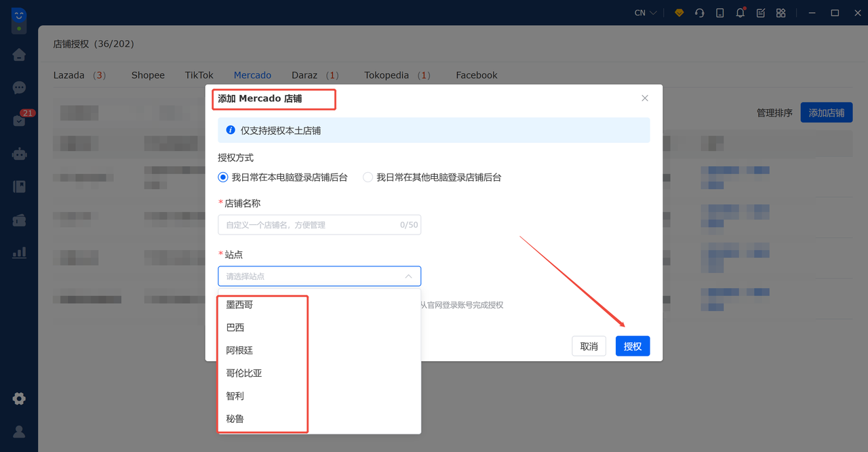Choose 智利 from the site list

(319, 396)
